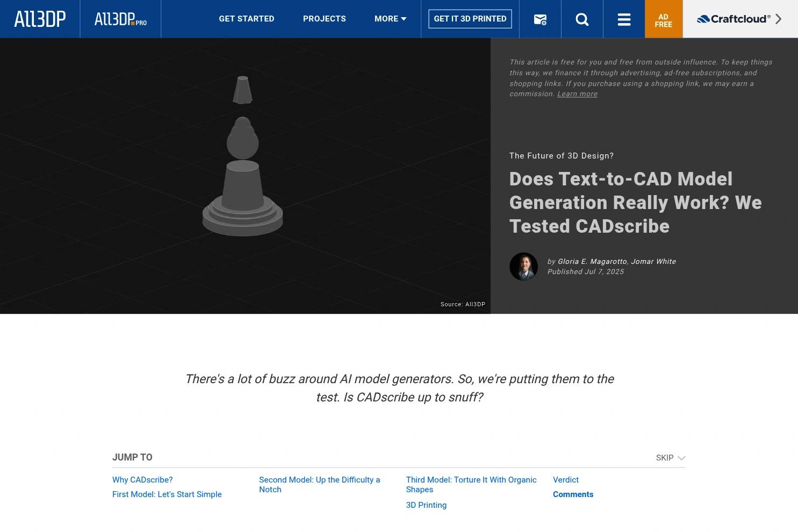Open the Learn more link
Viewport: 798px width, 532px height.
577,94
